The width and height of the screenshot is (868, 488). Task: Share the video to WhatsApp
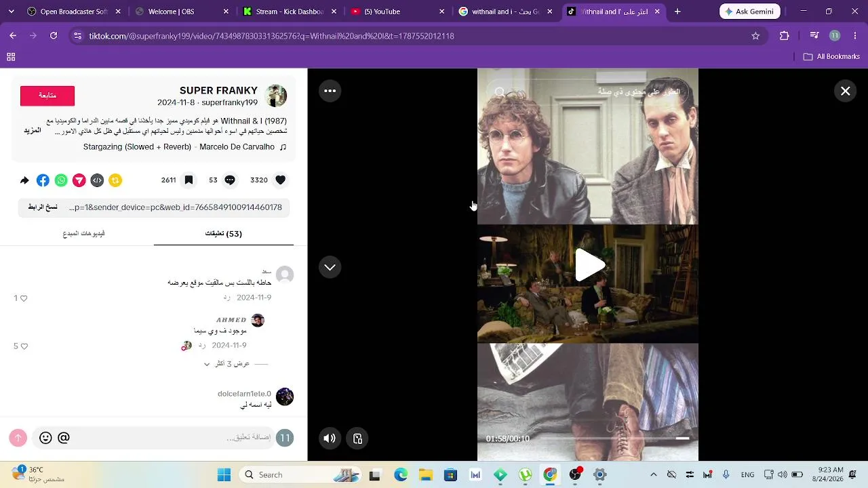pyautogui.click(x=61, y=180)
